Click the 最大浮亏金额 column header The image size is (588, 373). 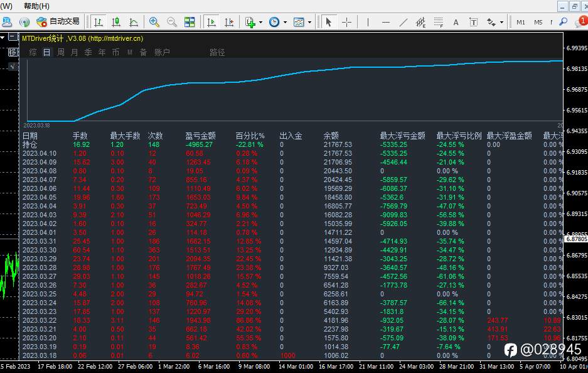402,136
